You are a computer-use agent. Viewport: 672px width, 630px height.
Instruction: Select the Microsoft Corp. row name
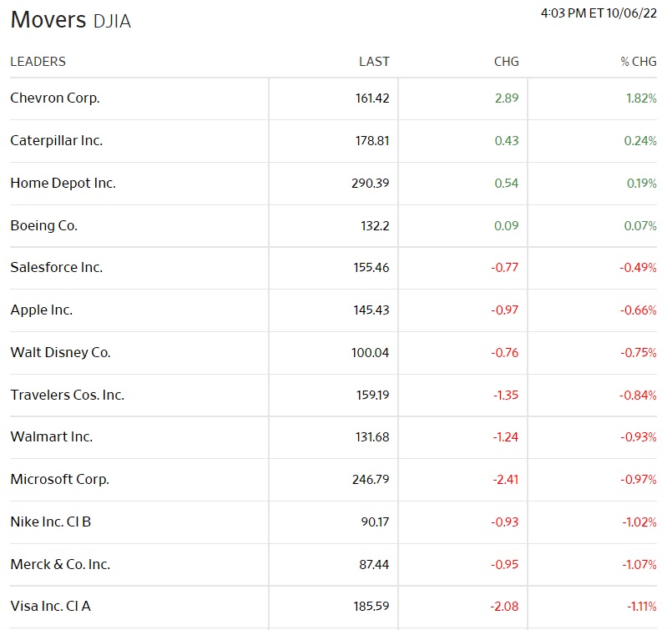(x=59, y=479)
